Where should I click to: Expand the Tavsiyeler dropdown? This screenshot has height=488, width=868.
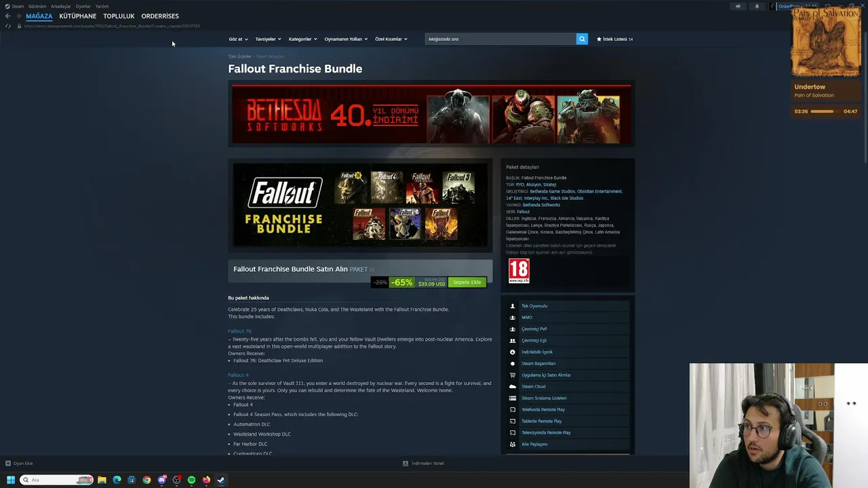point(268,39)
